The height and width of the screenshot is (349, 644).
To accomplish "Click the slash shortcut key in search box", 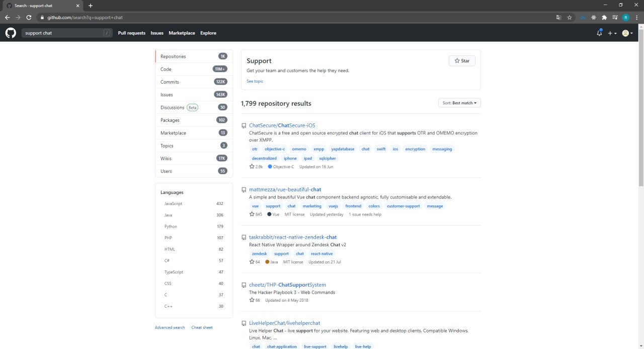I will point(107,33).
